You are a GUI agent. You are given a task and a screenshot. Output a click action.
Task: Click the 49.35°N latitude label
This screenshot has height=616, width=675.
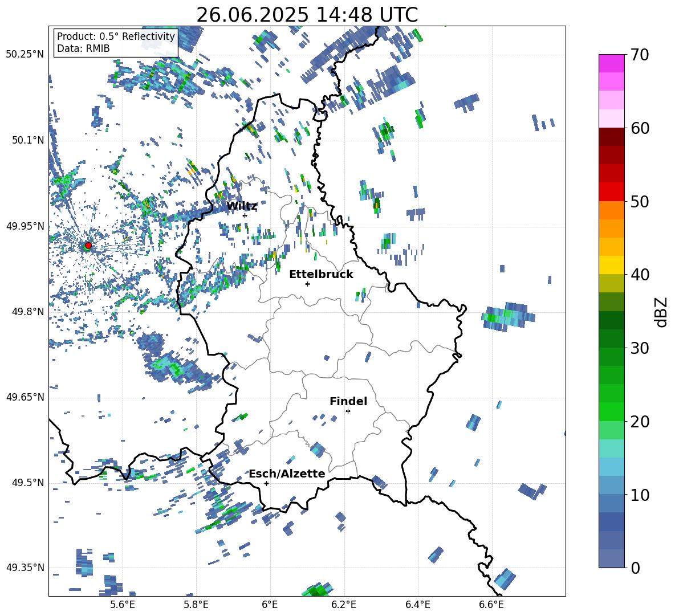coord(25,568)
